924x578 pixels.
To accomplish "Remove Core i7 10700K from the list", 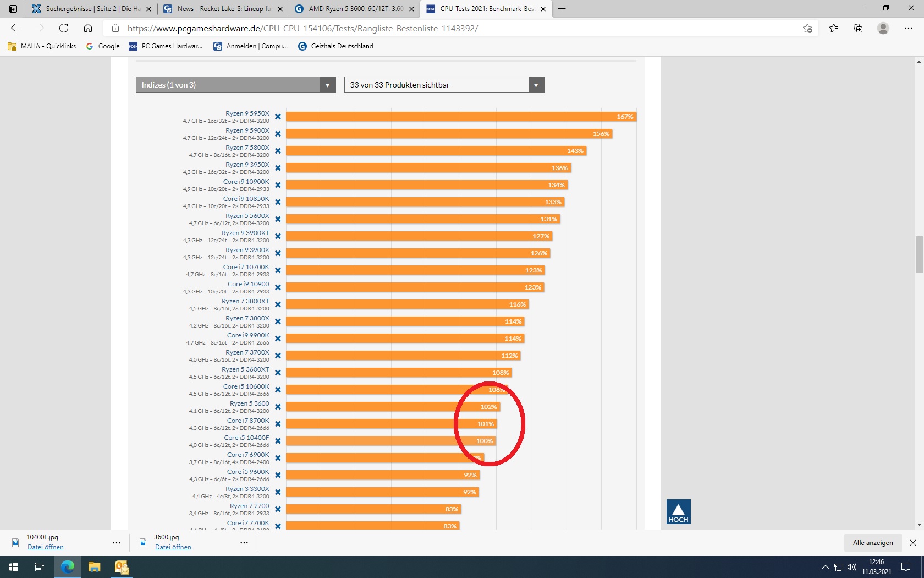I will pyautogui.click(x=278, y=270).
